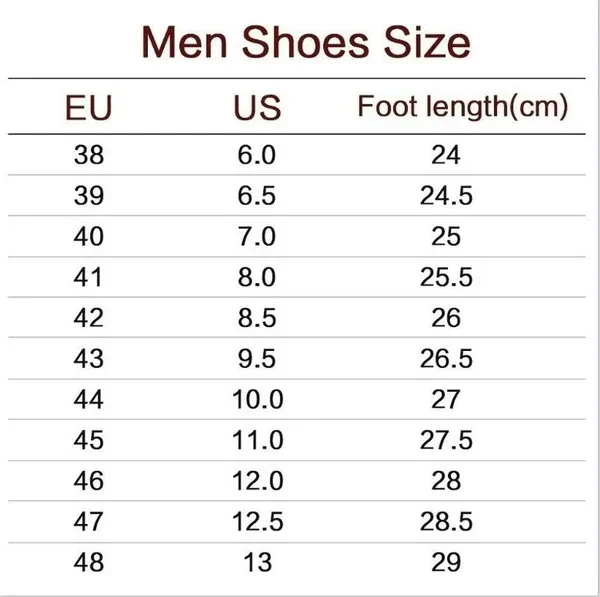Click EU size 42 cell
The image size is (600, 597).
(88, 318)
